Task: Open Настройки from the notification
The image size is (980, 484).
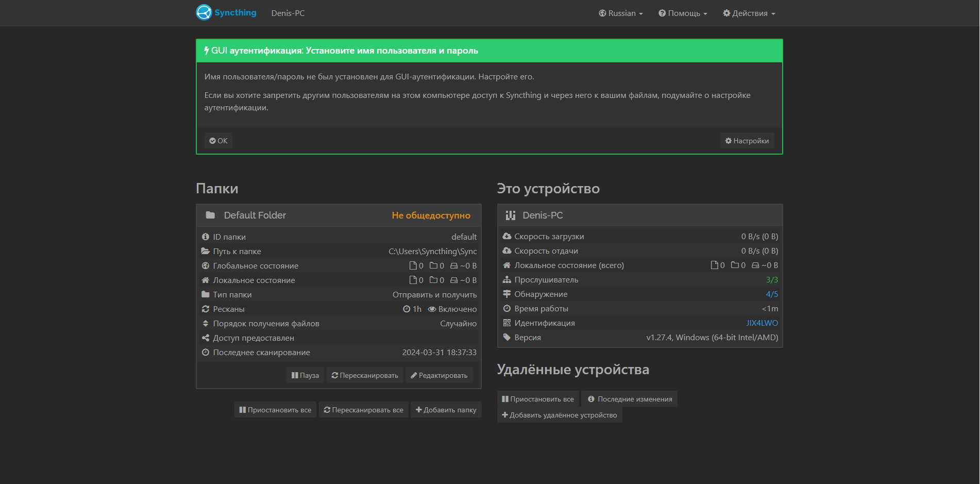Action: tap(747, 141)
